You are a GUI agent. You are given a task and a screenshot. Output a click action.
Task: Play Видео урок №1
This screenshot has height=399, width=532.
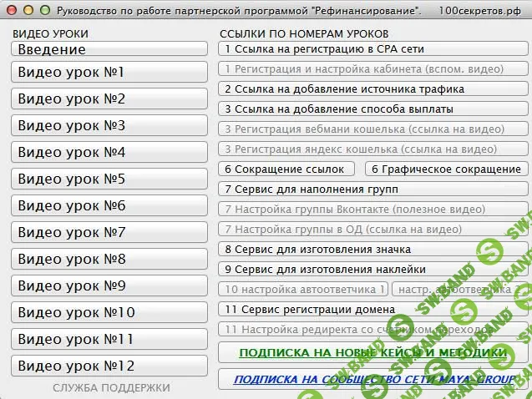[109, 73]
